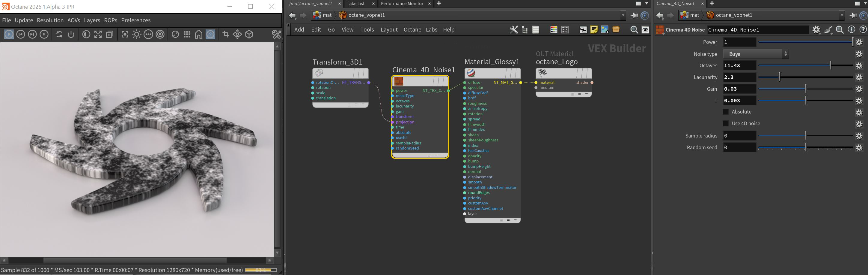This screenshot has width=868, height=275.
Task: Open the gear menu next to the node name field
Action: pyautogui.click(x=816, y=30)
